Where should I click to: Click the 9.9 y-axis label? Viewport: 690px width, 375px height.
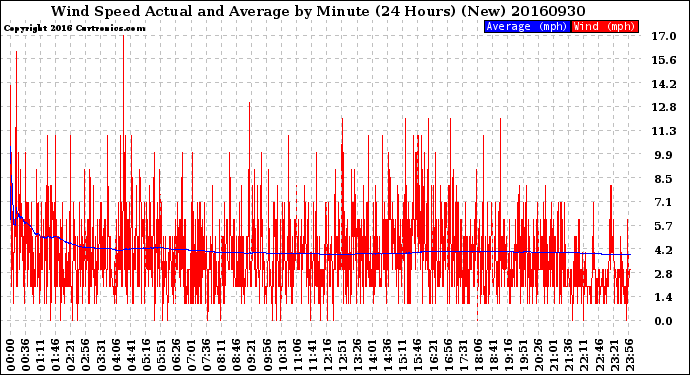[x=664, y=155]
